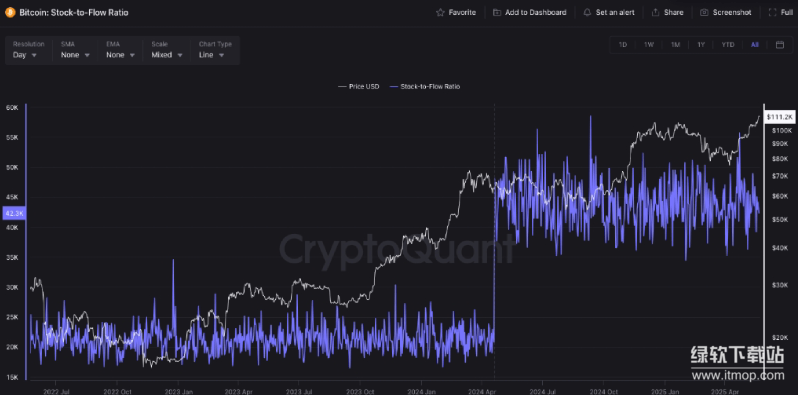Click the Set an alert bell icon

tap(588, 12)
